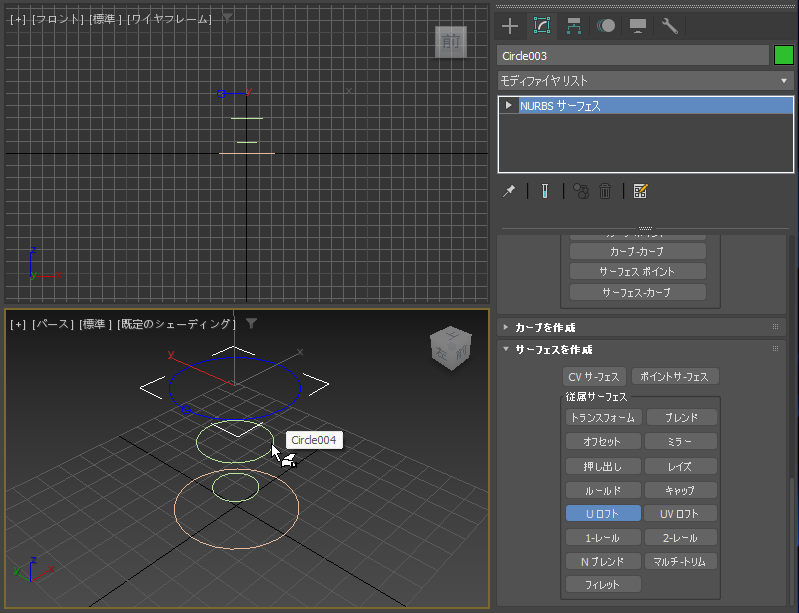The width and height of the screenshot is (799, 613).
Task: Turn off the U ロフト button
Action: point(603,514)
